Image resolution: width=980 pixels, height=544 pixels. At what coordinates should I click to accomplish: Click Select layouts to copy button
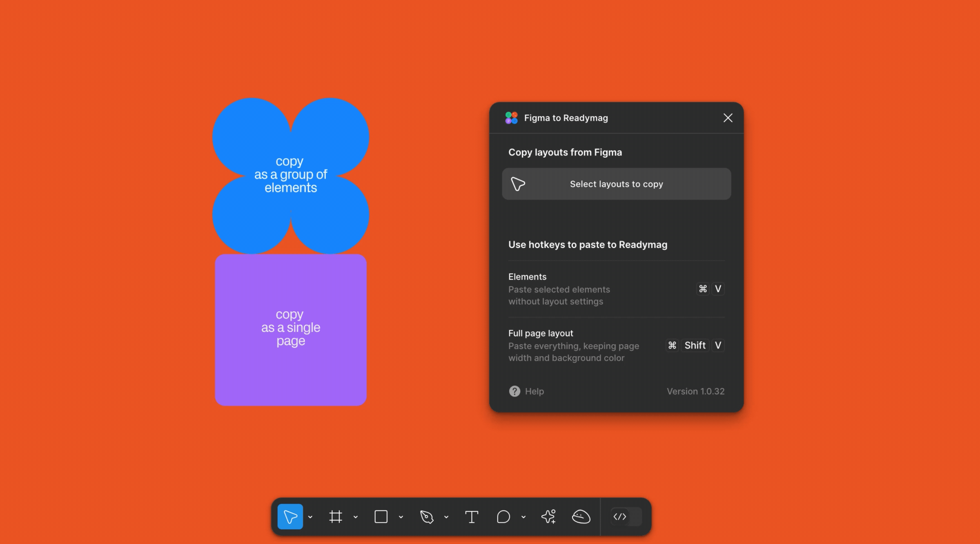click(617, 184)
